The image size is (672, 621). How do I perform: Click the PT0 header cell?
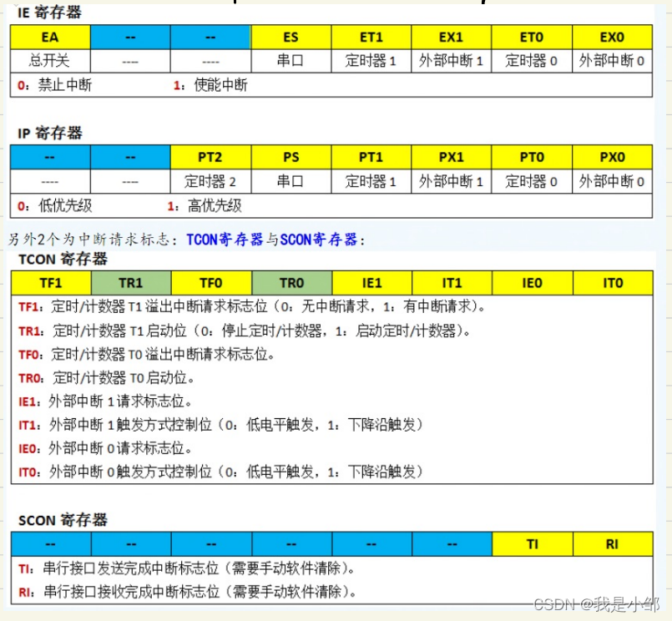point(532,157)
